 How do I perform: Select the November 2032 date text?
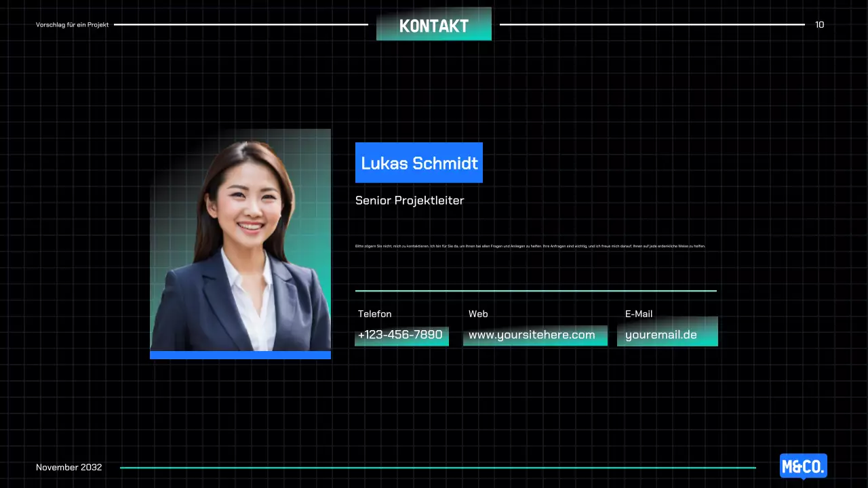pyautogui.click(x=69, y=468)
